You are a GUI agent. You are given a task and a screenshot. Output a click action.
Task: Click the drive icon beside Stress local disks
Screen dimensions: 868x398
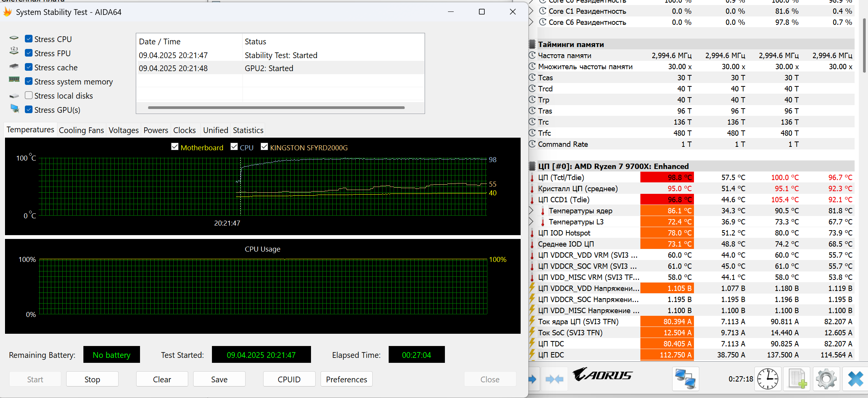tap(14, 96)
